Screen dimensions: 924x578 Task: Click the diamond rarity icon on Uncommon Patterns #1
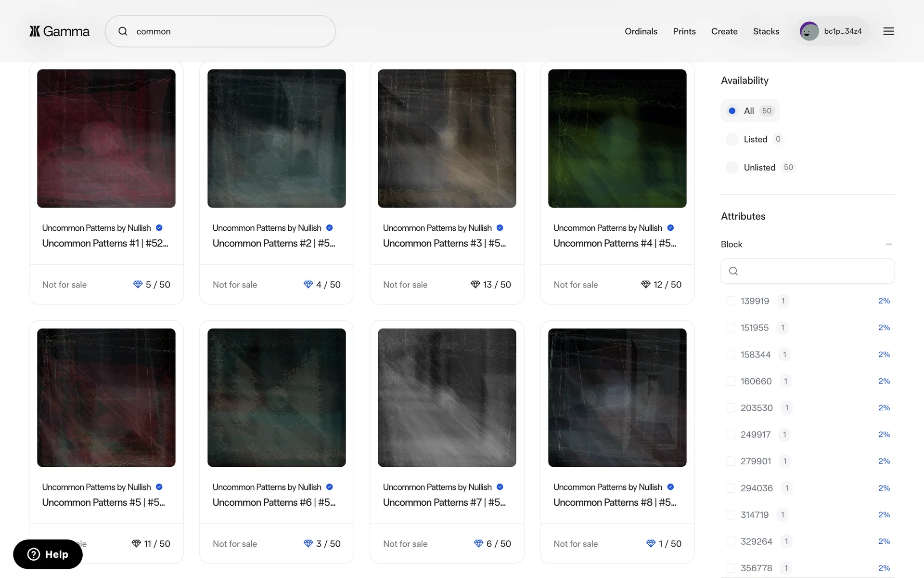[x=138, y=285]
